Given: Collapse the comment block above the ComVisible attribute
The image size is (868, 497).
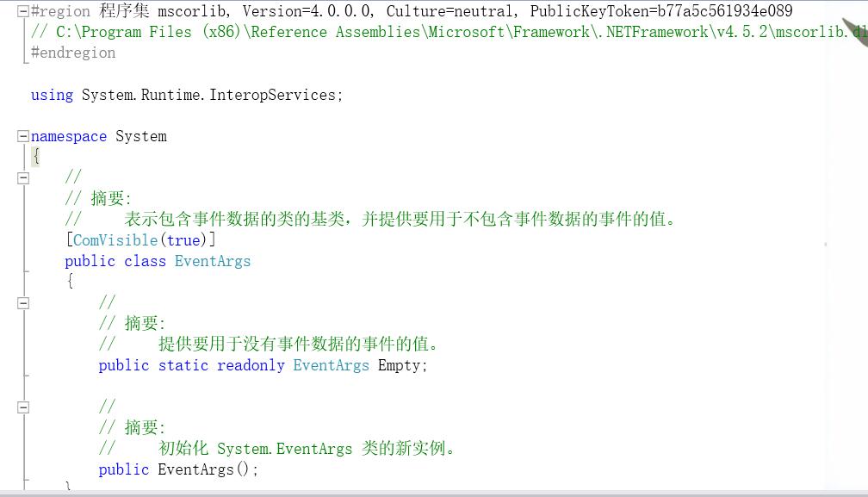Looking at the screenshot, I should (x=22, y=178).
